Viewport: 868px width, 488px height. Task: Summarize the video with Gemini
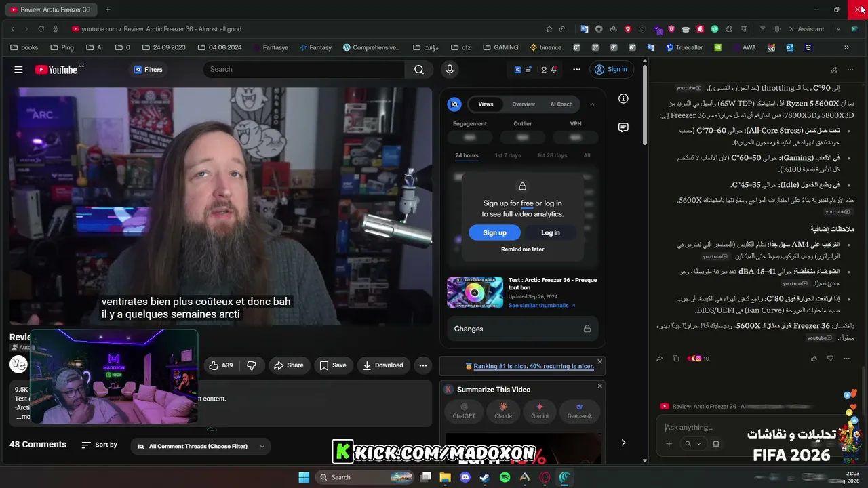(x=540, y=411)
